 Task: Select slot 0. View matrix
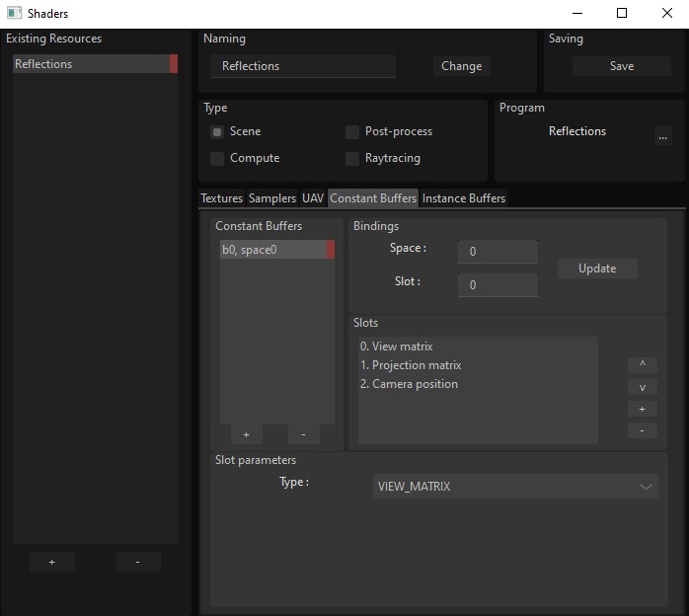pos(478,346)
